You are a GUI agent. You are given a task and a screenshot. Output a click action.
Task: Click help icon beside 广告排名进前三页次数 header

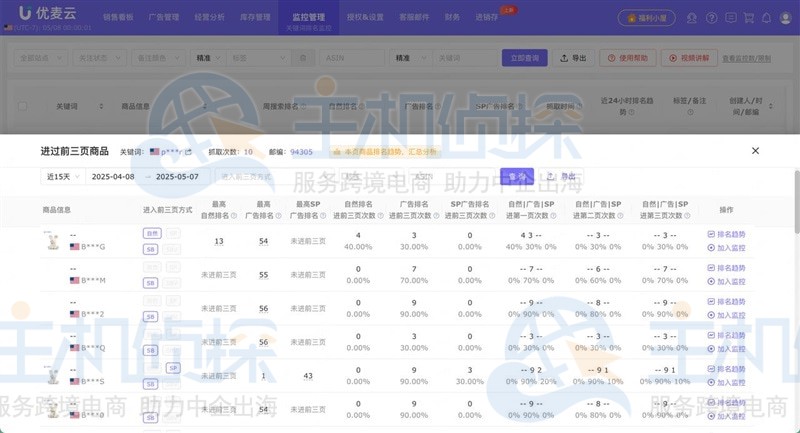tap(436, 216)
